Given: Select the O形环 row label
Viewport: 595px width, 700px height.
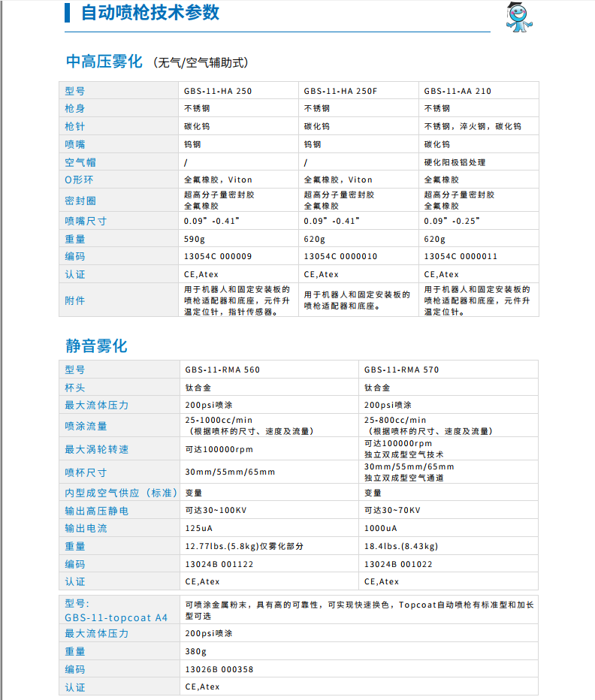Looking at the screenshot, I should pos(80,180).
